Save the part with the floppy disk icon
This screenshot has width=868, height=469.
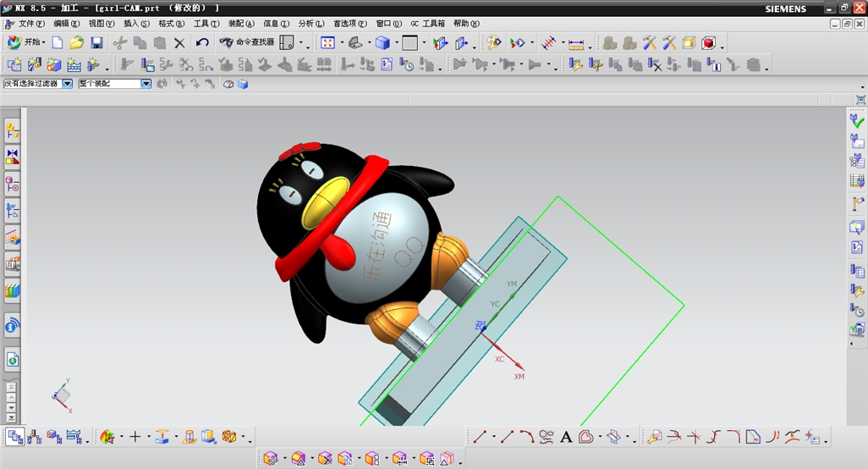[x=96, y=42]
